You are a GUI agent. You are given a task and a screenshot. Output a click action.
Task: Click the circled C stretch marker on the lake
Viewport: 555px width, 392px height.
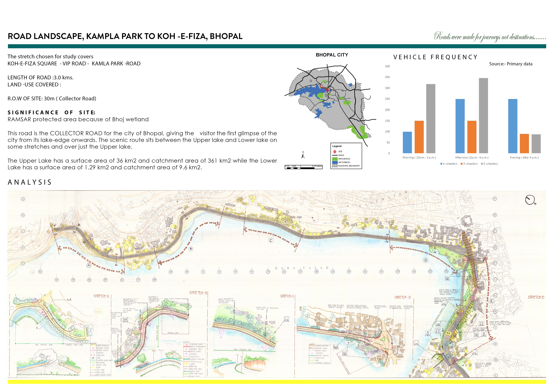pos(271,241)
